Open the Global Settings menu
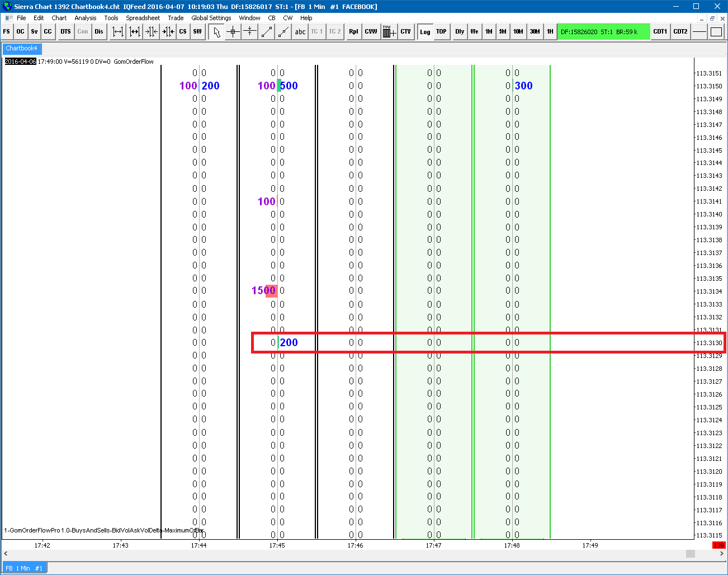The image size is (728, 575). 211,18
